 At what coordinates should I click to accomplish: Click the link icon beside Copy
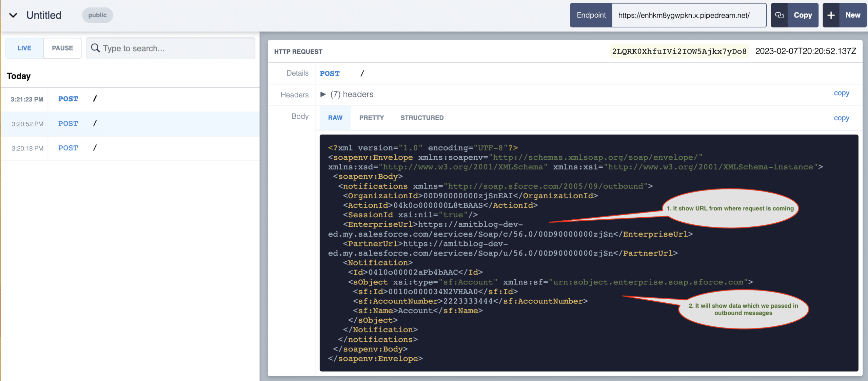(x=780, y=15)
